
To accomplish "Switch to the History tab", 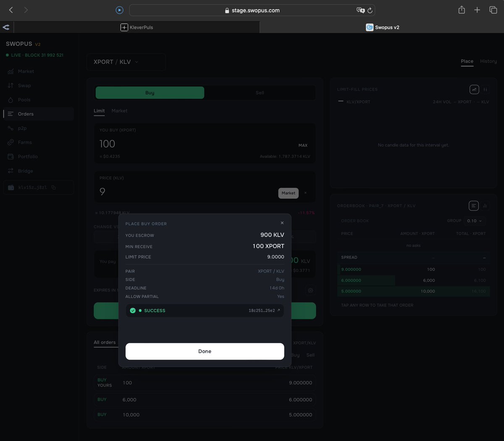I will click(488, 61).
